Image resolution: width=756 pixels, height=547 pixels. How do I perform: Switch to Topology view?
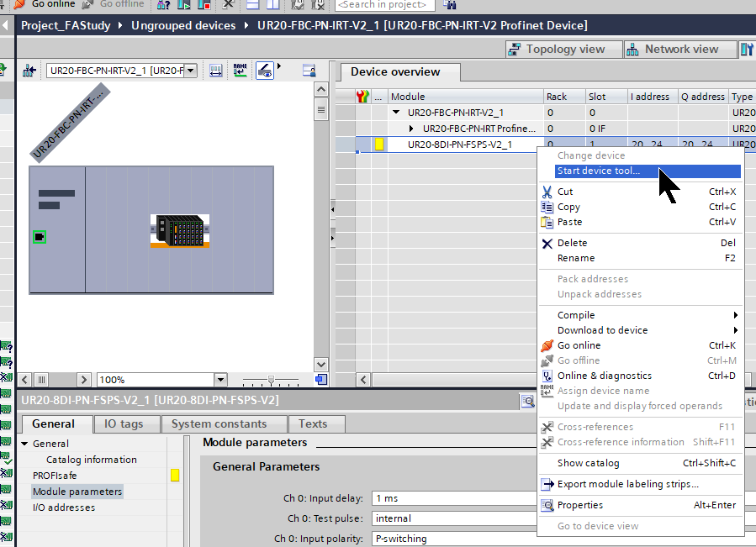pyautogui.click(x=564, y=50)
